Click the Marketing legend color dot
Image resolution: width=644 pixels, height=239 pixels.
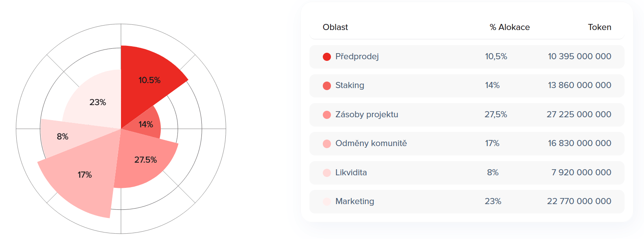[x=327, y=202]
